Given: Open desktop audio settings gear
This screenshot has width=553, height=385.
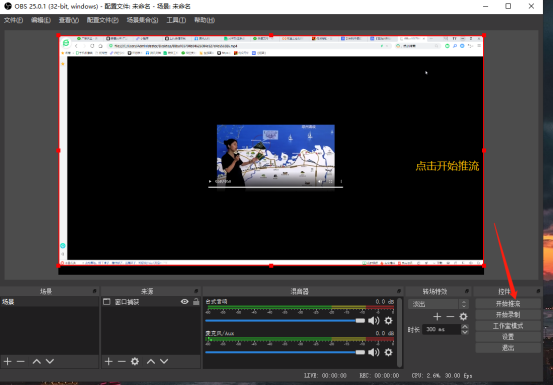Looking at the screenshot, I should point(388,320).
